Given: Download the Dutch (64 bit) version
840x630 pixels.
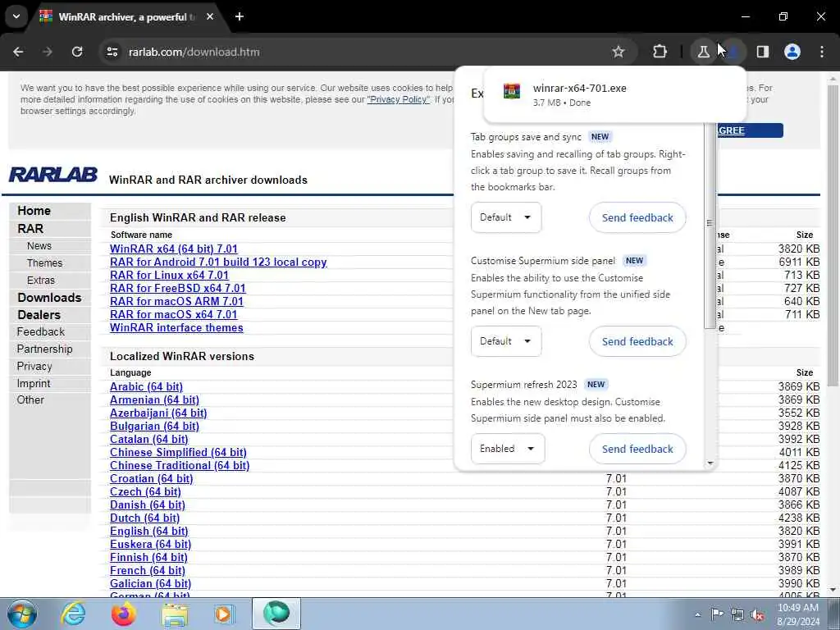Looking at the screenshot, I should pyautogui.click(x=144, y=518).
